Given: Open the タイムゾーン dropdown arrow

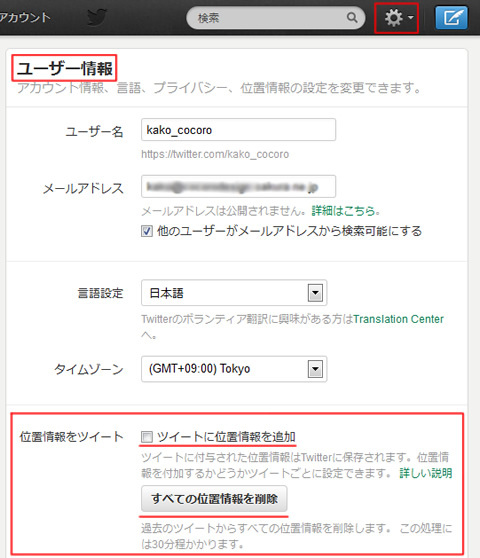Looking at the screenshot, I should 315,369.
